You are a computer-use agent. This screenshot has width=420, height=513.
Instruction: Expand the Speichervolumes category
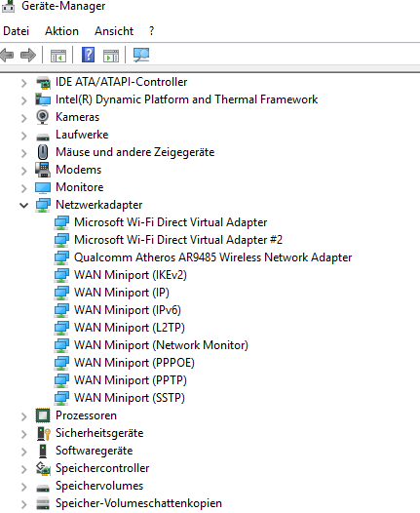tap(23, 487)
